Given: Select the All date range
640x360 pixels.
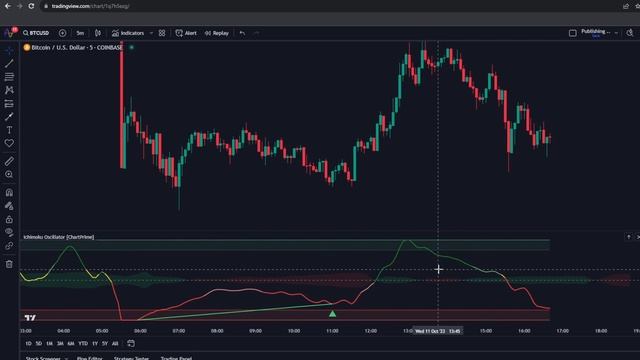Looking at the screenshot, I should [115, 344].
